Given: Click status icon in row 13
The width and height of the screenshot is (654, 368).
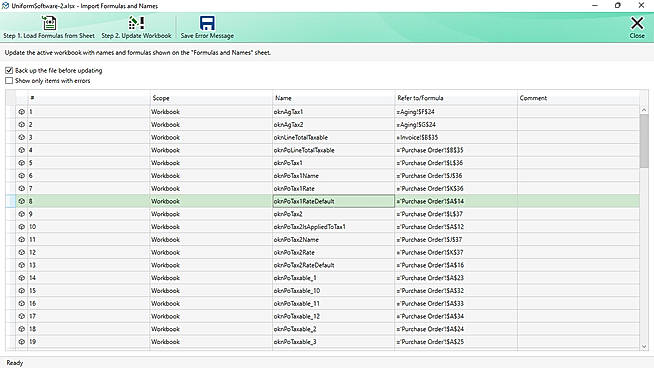Looking at the screenshot, I should coord(22,265).
